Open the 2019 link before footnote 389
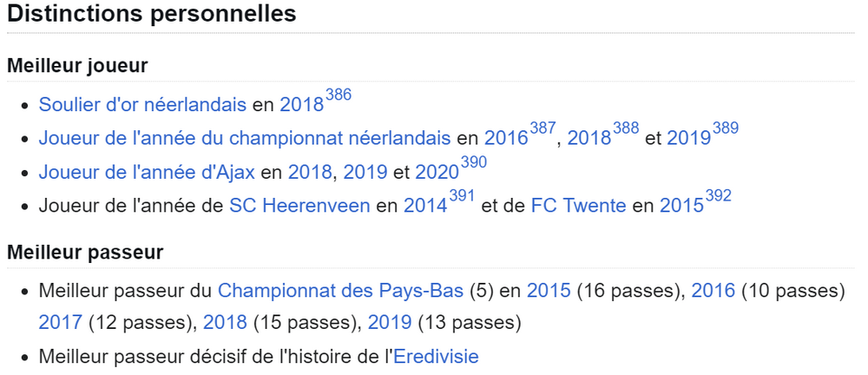This screenshot has height=375, width=868. click(688, 139)
